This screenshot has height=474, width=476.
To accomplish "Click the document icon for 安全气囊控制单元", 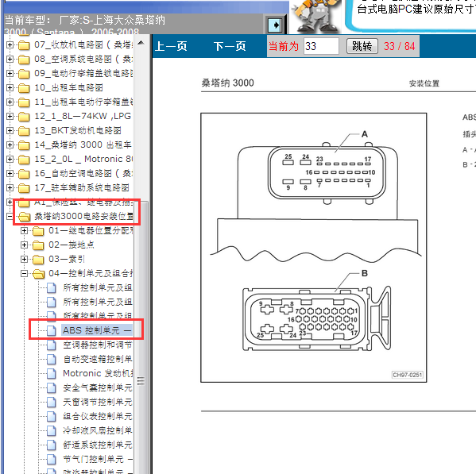I will pyautogui.click(x=52, y=388).
